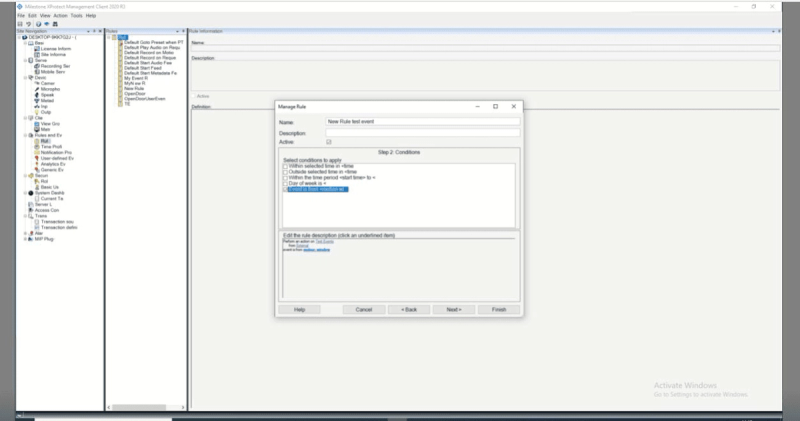Check 'Within selected time in' condition
This screenshot has width=800, height=421.
point(285,166)
